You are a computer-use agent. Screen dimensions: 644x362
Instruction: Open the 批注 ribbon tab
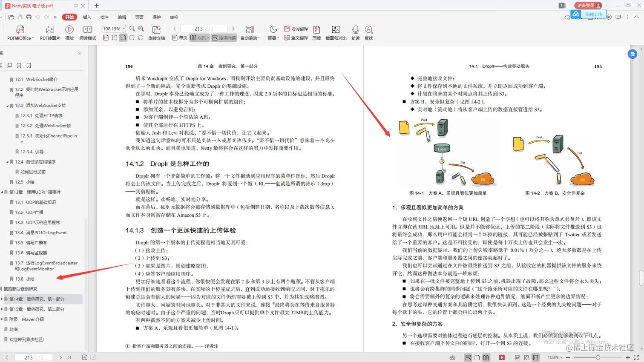(104, 17)
